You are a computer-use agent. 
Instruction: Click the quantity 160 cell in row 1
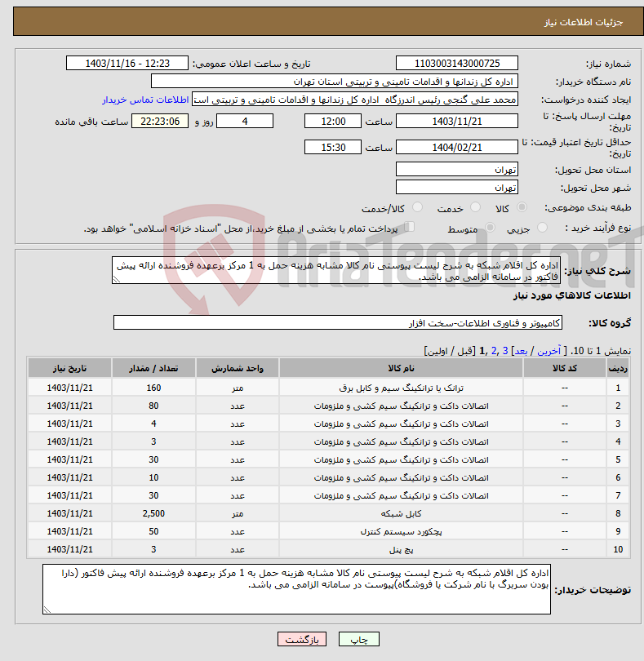click(x=153, y=388)
